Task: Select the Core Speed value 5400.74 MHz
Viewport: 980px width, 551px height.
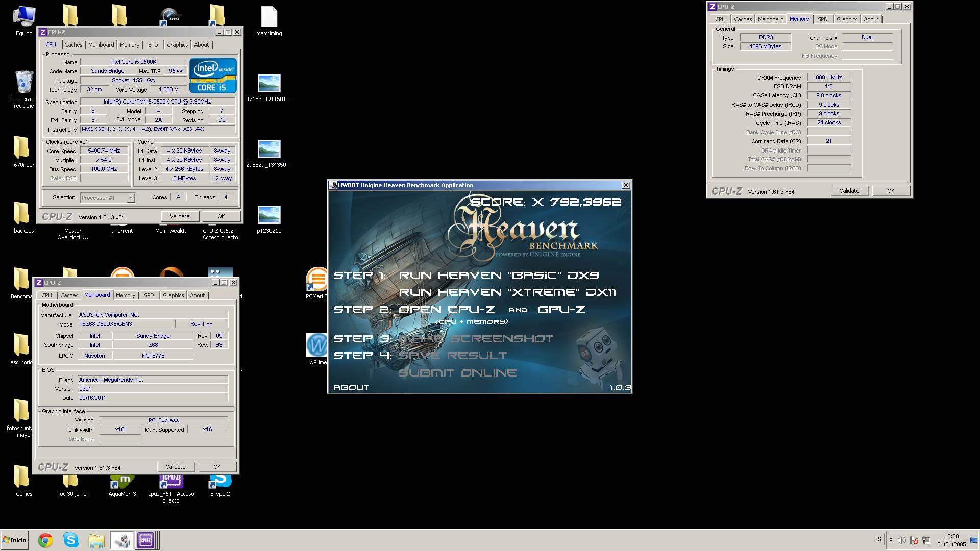Action: click(104, 151)
